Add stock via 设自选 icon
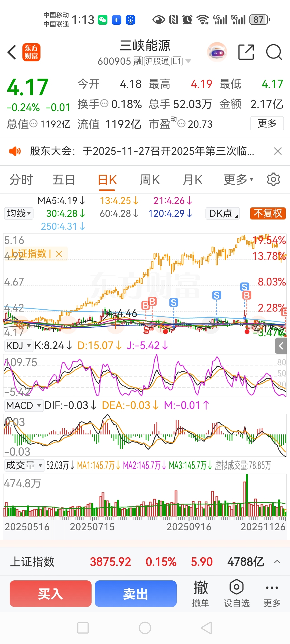The height and width of the screenshot is (644, 290). pos(237,594)
